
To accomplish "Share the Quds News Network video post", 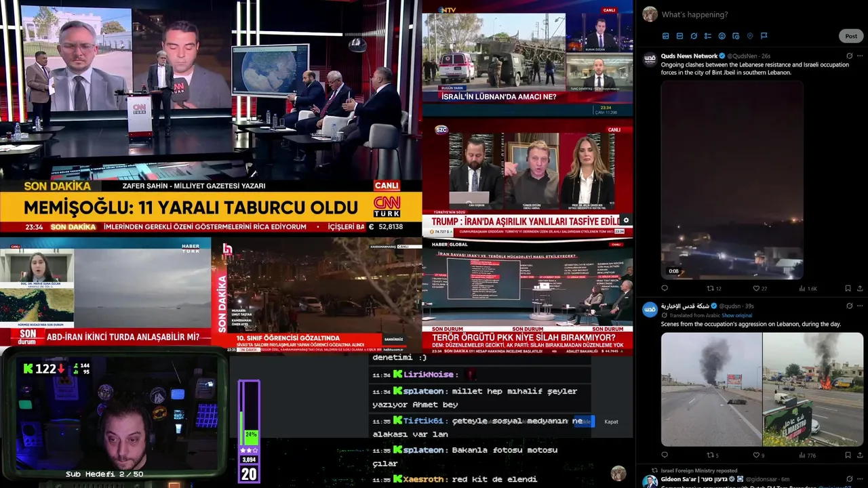I will click(x=860, y=289).
